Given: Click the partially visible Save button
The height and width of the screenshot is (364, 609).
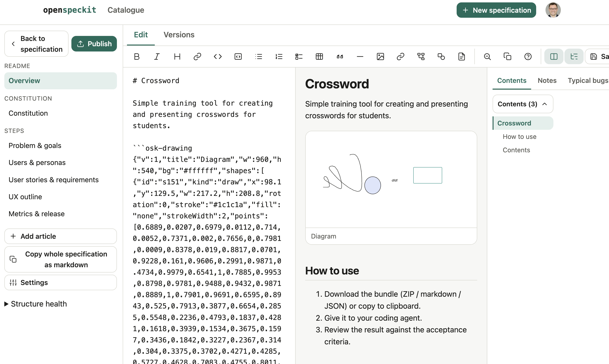Looking at the screenshot, I should (x=597, y=57).
